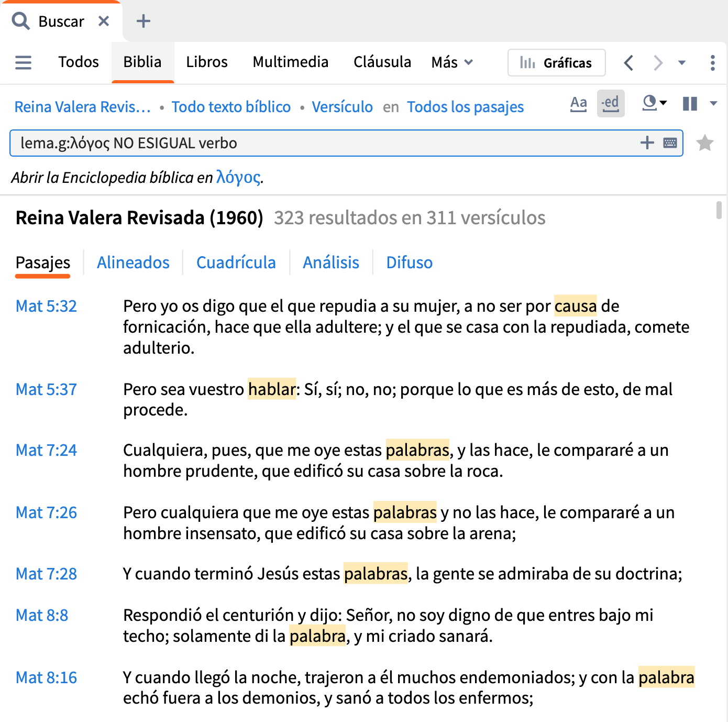
Task: Click 323 resultados en 311 versículos
Action: 410,217
